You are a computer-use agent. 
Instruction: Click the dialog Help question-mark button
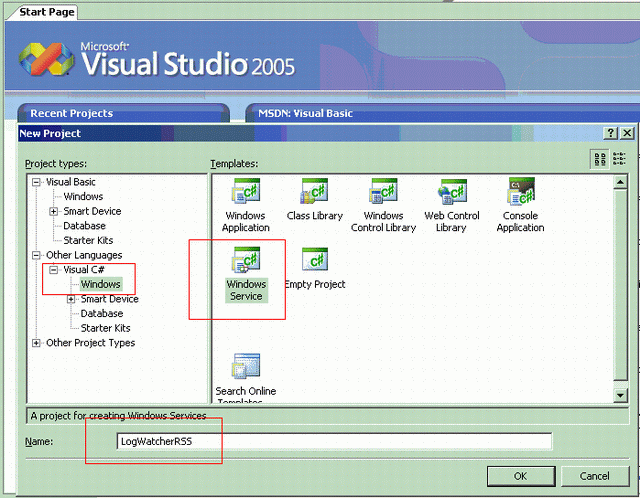[610, 133]
